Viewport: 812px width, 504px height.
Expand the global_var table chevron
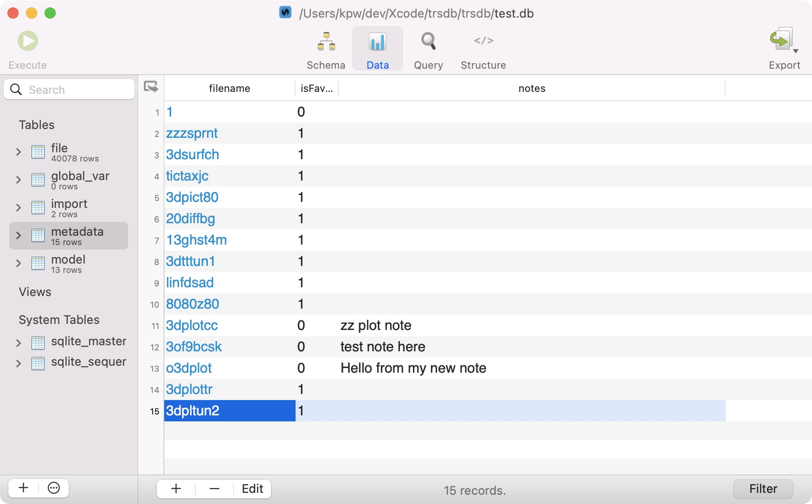pos(19,180)
